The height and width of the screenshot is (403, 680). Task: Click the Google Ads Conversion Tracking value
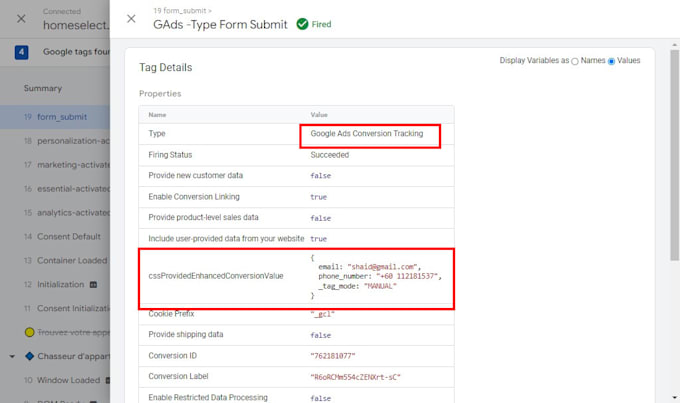[x=366, y=134]
